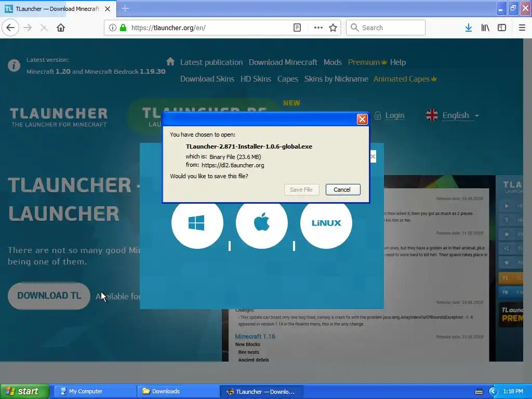Open Firefox downloads arrow icon
Viewport: 532px width, 399px height.
[469, 28]
